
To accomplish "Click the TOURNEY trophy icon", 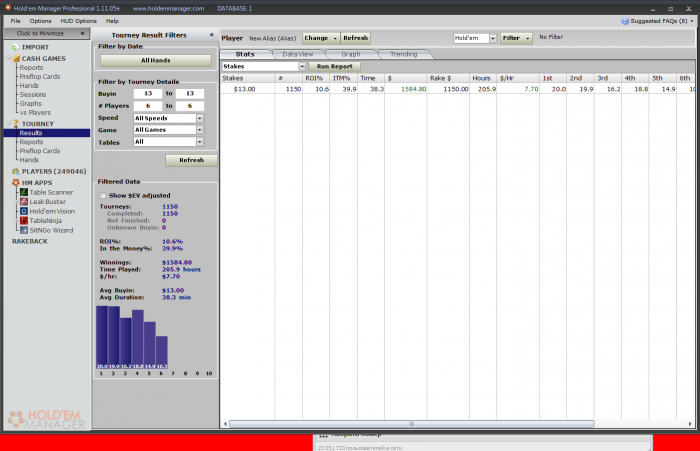I will pyautogui.click(x=16, y=124).
